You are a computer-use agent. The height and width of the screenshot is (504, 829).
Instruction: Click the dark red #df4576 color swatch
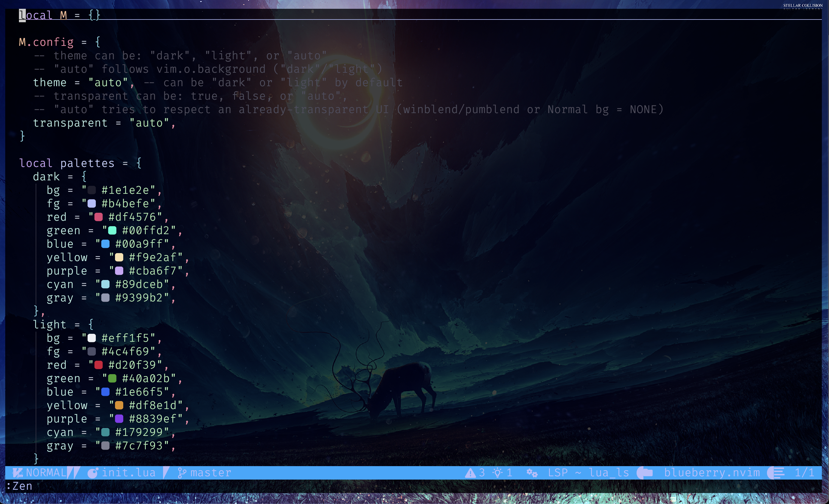point(98,217)
